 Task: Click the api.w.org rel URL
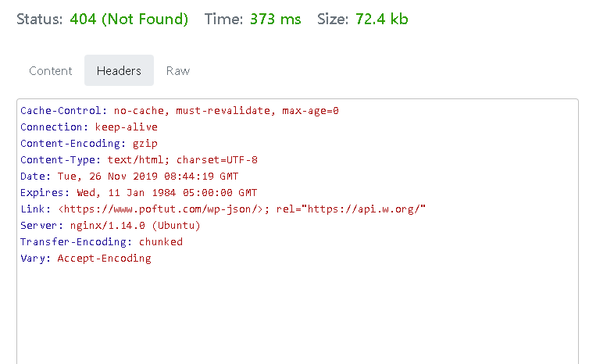point(366,209)
